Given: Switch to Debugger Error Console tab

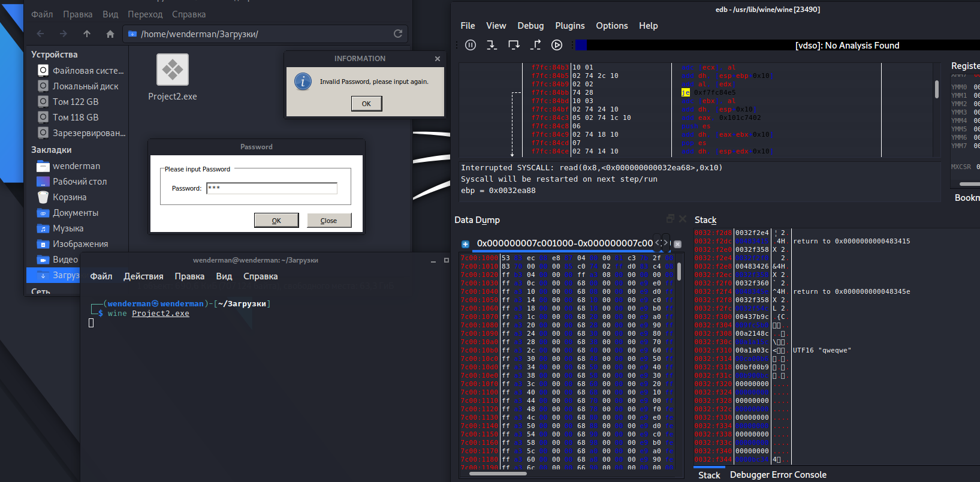Looking at the screenshot, I should tap(778, 475).
